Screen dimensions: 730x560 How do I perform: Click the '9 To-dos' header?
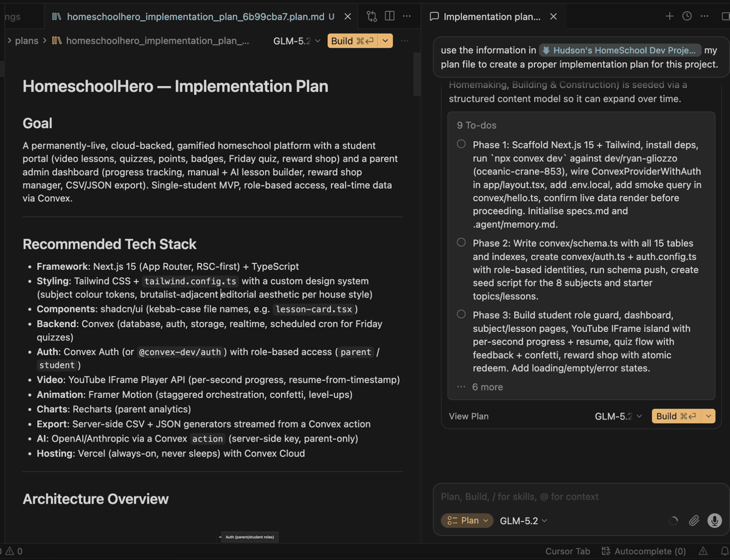476,125
